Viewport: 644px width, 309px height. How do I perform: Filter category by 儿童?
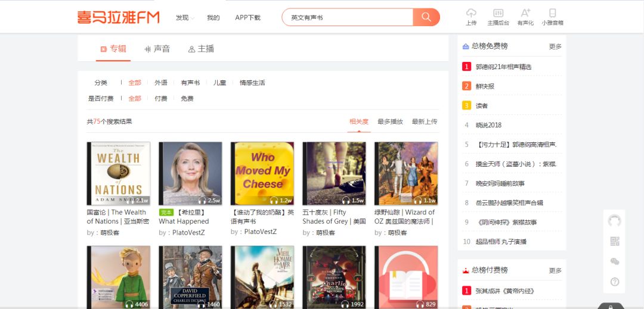[x=219, y=83]
